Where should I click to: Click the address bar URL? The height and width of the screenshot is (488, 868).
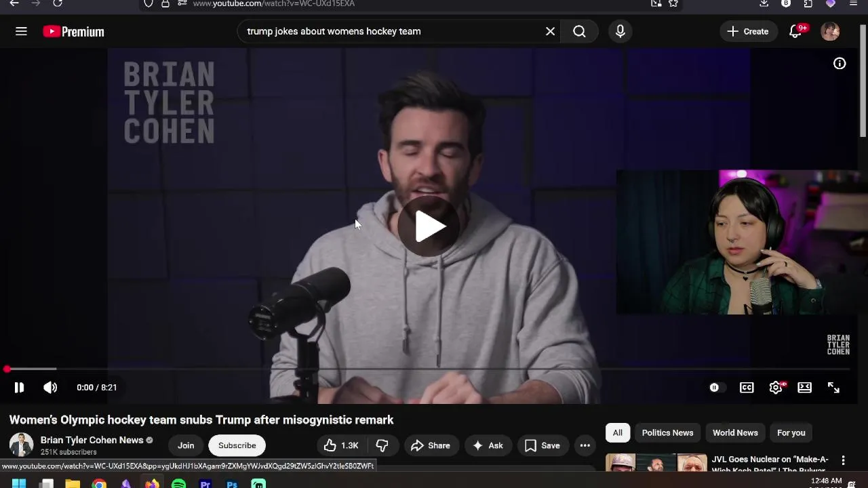(x=273, y=3)
